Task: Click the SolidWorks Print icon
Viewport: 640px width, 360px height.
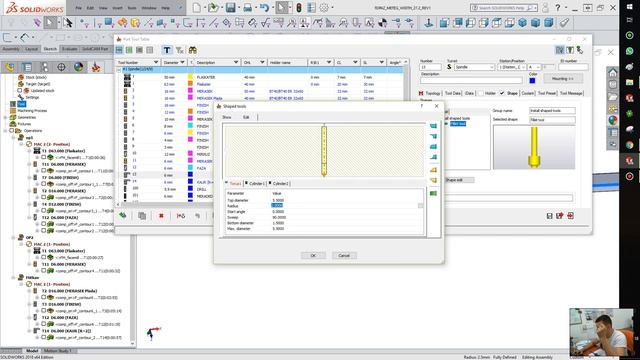Action: (x=248, y=7)
